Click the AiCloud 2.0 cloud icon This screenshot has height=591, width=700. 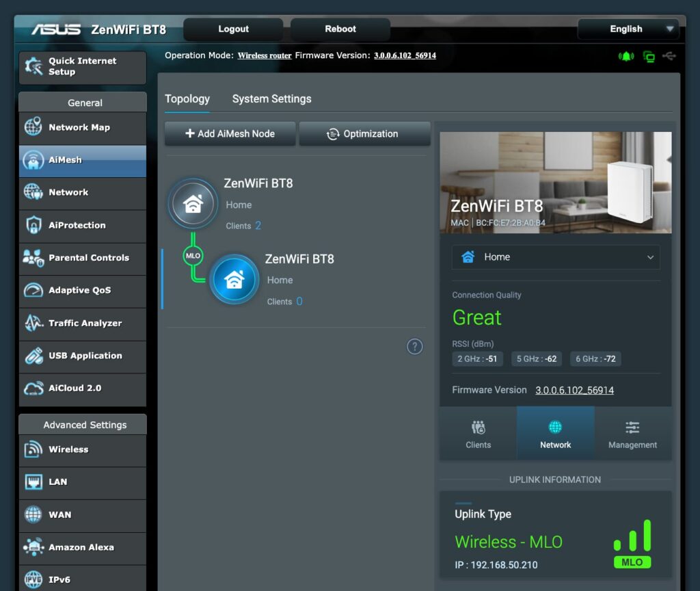click(33, 389)
